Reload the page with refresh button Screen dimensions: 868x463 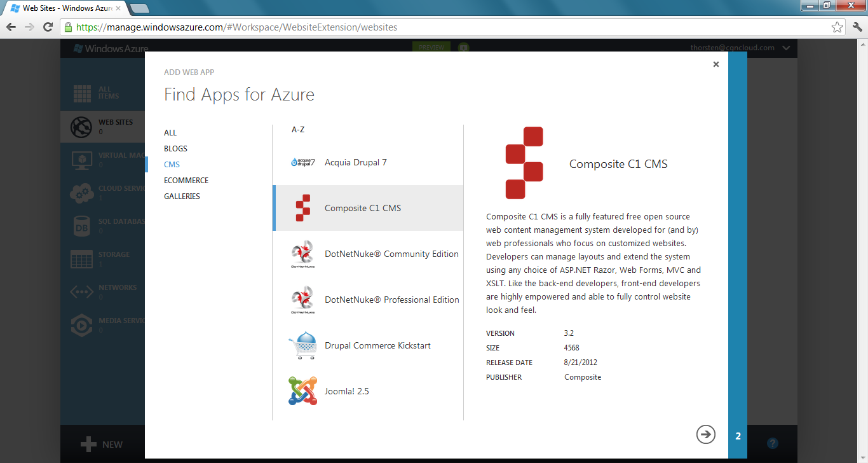[48, 27]
